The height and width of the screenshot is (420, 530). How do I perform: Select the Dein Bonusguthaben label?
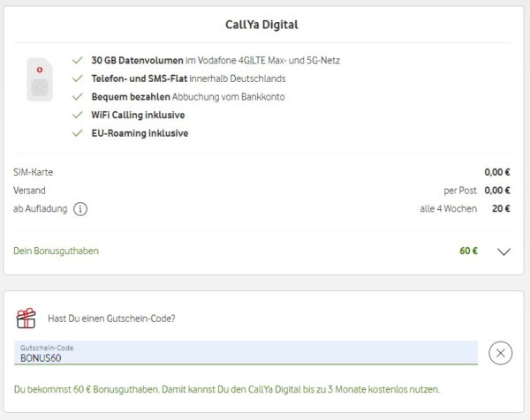(57, 251)
